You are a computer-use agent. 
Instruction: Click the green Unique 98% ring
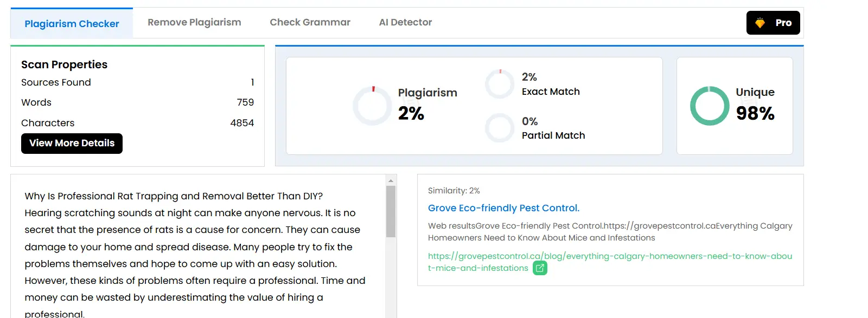click(x=710, y=106)
